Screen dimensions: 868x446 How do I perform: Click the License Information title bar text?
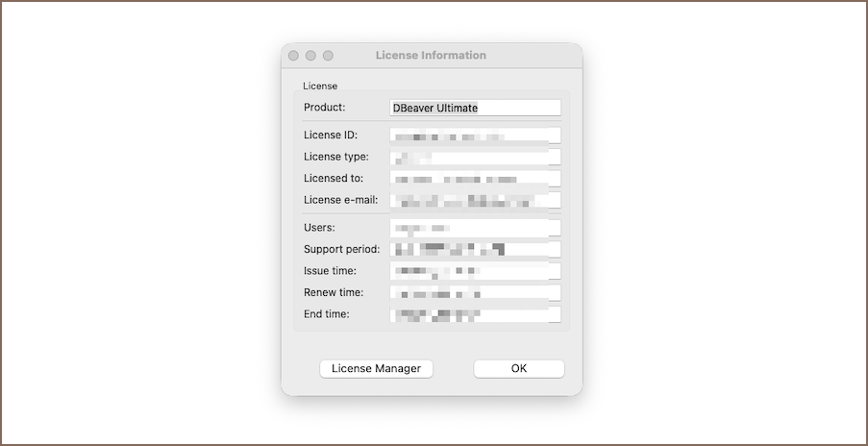[431, 56]
